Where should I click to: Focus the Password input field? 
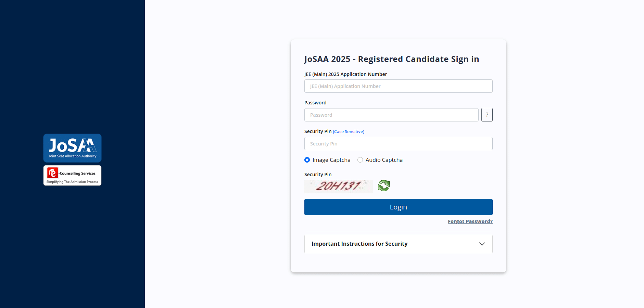point(391,115)
